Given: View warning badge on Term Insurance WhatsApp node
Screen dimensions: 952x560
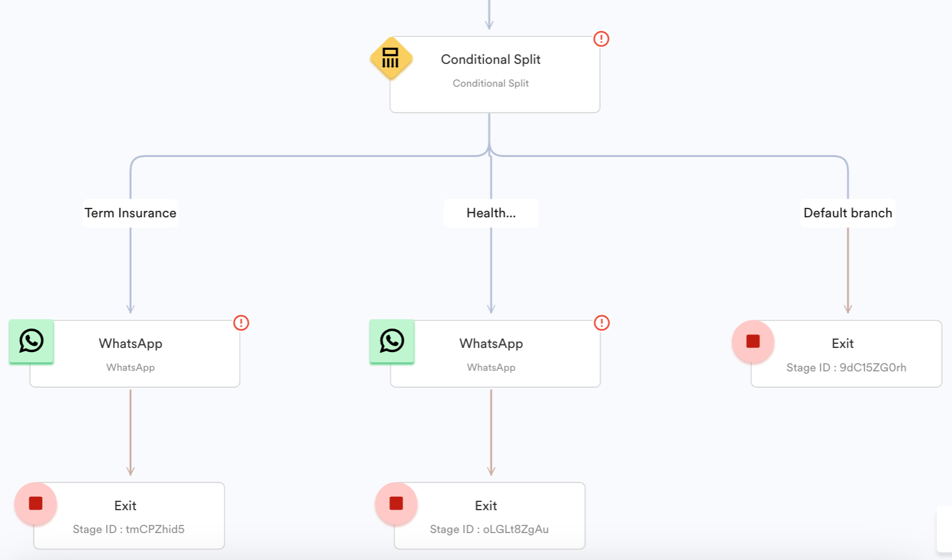Looking at the screenshot, I should pyautogui.click(x=241, y=323).
